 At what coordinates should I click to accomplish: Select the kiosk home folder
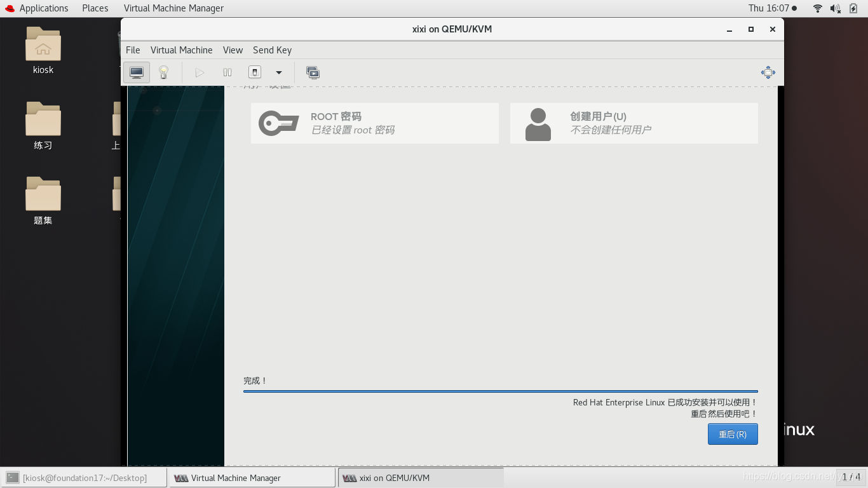[x=43, y=51]
